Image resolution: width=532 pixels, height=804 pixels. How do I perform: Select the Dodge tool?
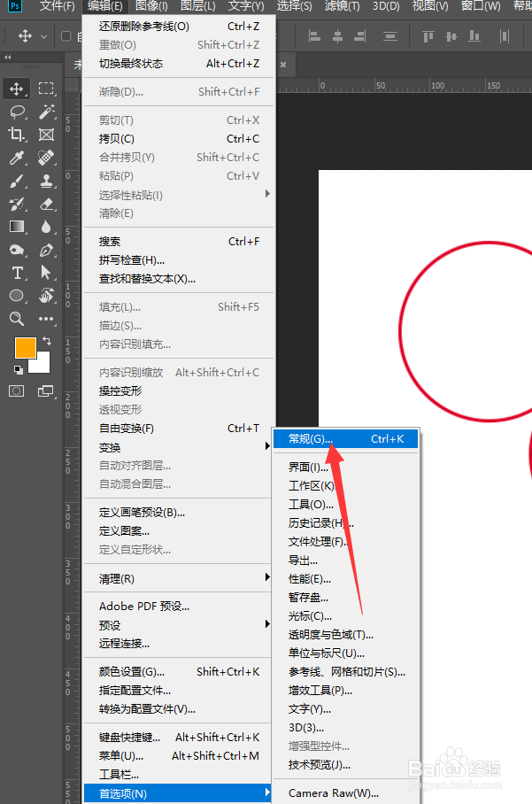pos(17,250)
